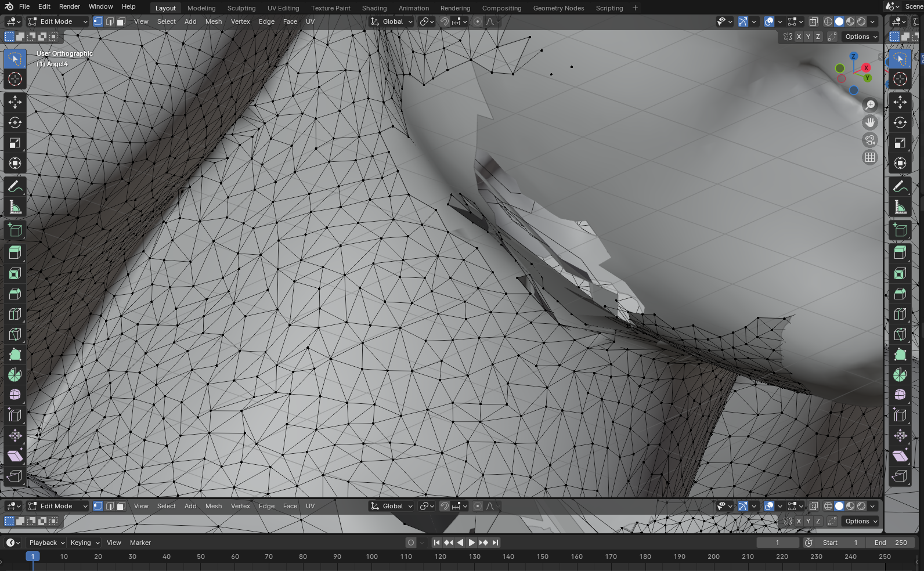
Task: Switch to perspective/orthographic grid gizmo
Action: [870, 157]
